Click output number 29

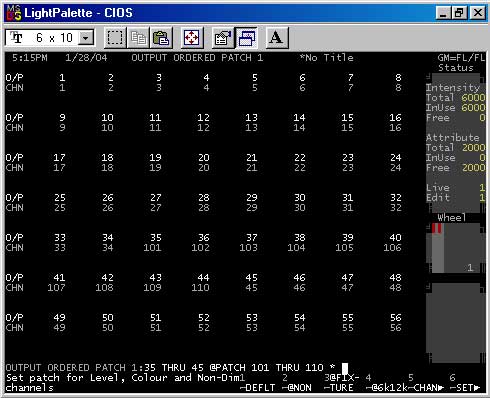point(251,198)
